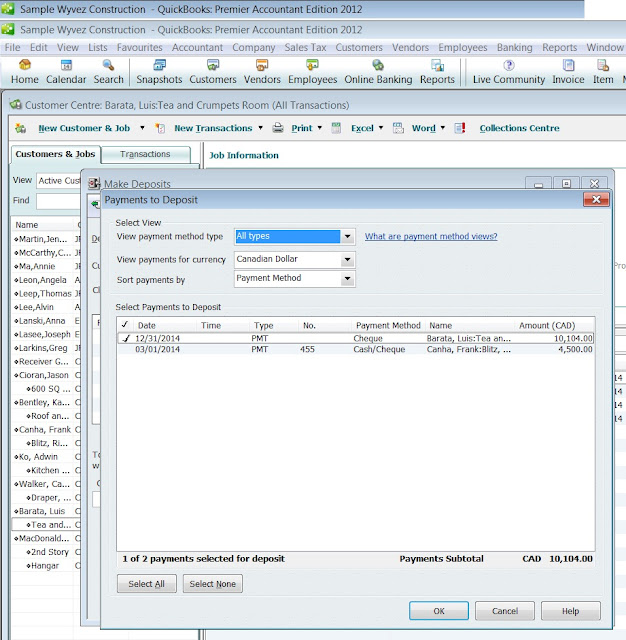Viewport: 626px width, 640px height.
Task: Click the checkmark column header
Action: (x=125, y=325)
